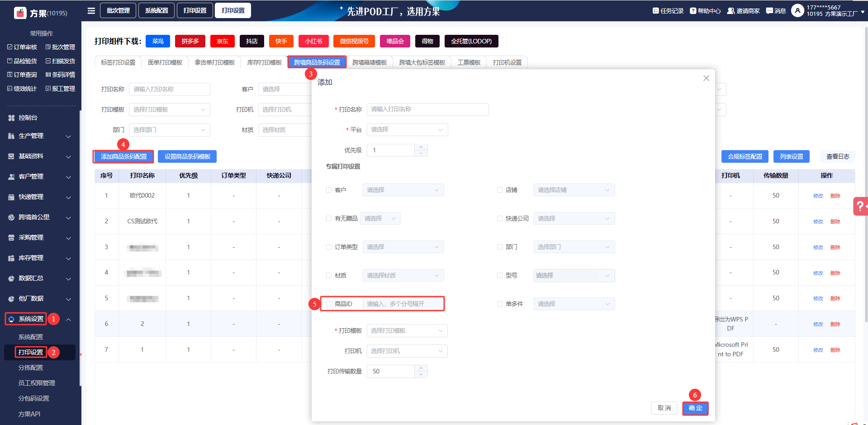Click the 采购管理 sidebar icon

11,237
